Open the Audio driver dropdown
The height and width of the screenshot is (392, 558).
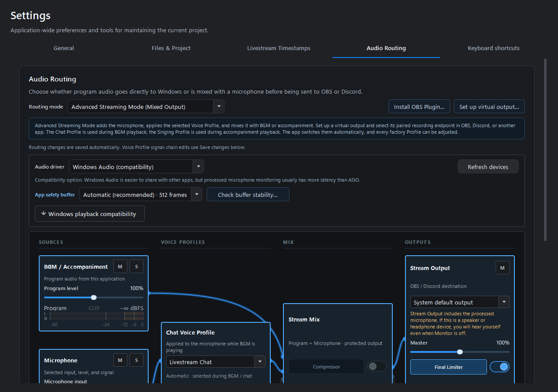pyautogui.click(x=136, y=167)
